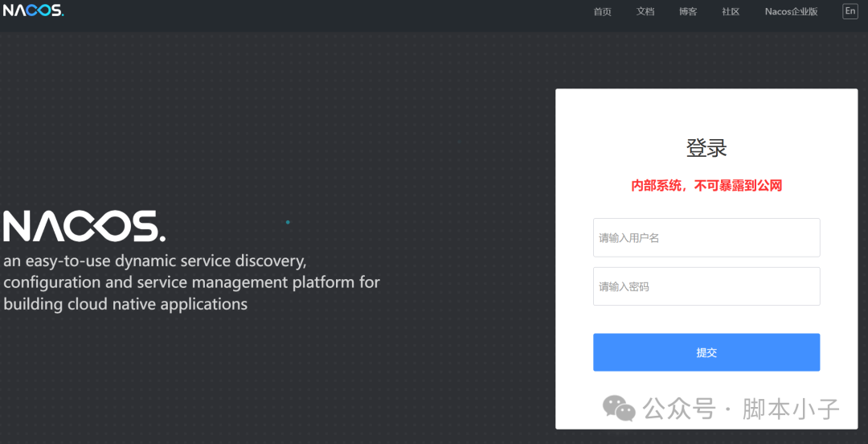Open the 文档 navigation link
This screenshot has width=868, height=444.
click(x=645, y=11)
